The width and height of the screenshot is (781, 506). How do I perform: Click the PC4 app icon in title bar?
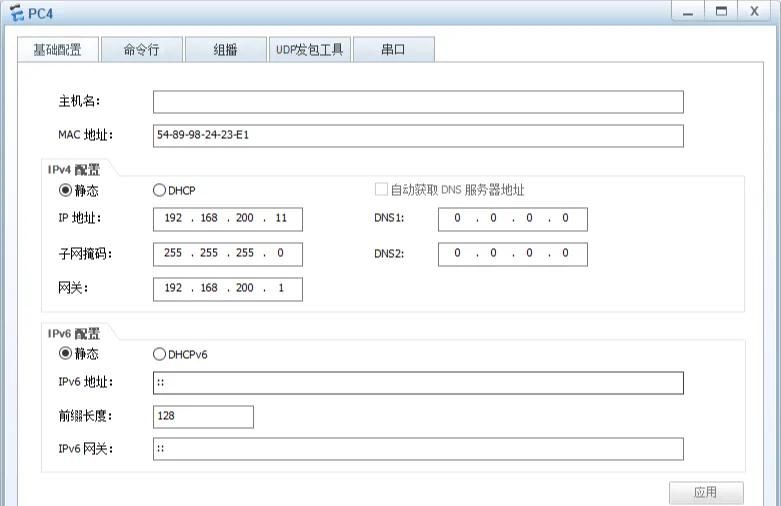coord(15,12)
